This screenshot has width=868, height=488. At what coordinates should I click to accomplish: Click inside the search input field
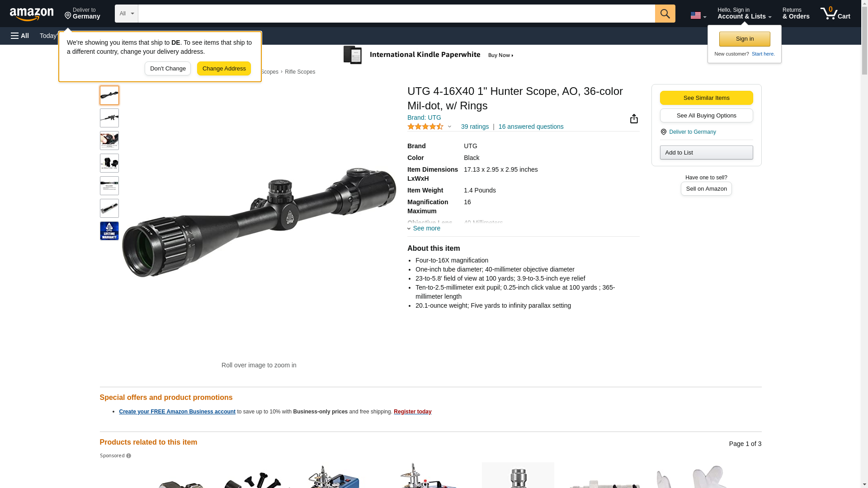(396, 14)
